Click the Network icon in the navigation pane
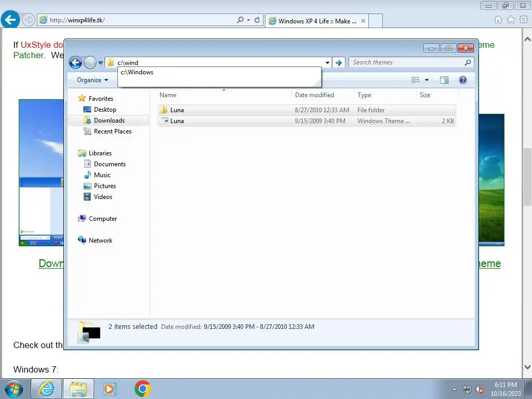The width and height of the screenshot is (532, 399). click(82, 240)
